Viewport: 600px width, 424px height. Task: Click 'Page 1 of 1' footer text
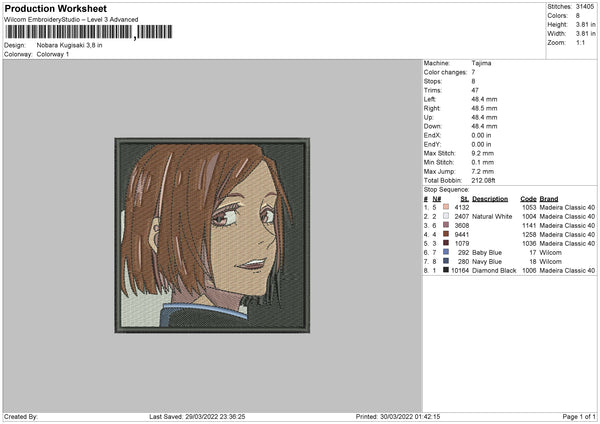[579, 416]
